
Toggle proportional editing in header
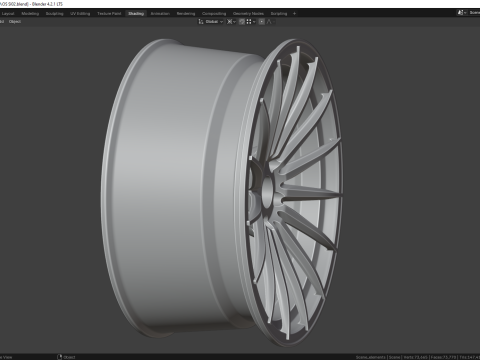(262, 22)
